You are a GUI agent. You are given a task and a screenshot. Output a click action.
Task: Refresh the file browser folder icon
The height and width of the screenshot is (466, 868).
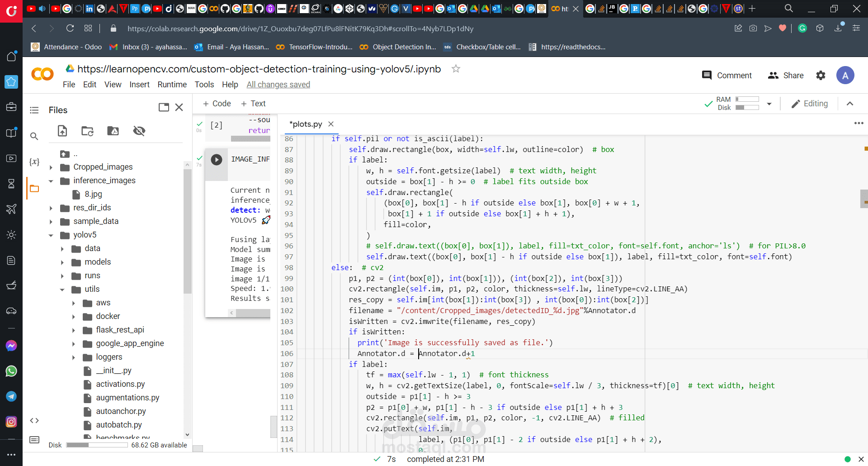87,131
